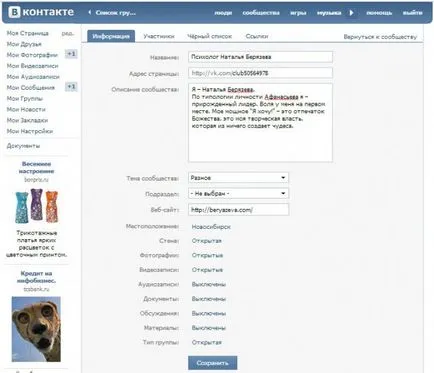This screenshot has height=373, width=434.
Task: Click the Весеннее настроение ad title
Action: point(36,167)
